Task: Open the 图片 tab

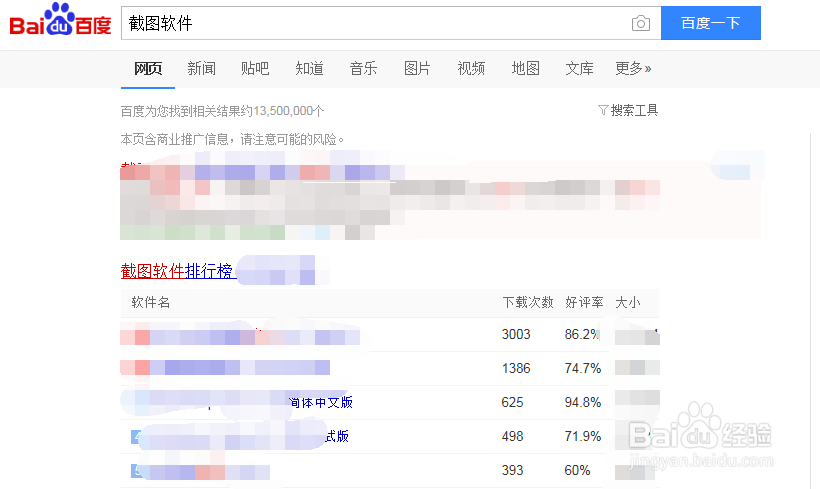Action: click(x=417, y=69)
